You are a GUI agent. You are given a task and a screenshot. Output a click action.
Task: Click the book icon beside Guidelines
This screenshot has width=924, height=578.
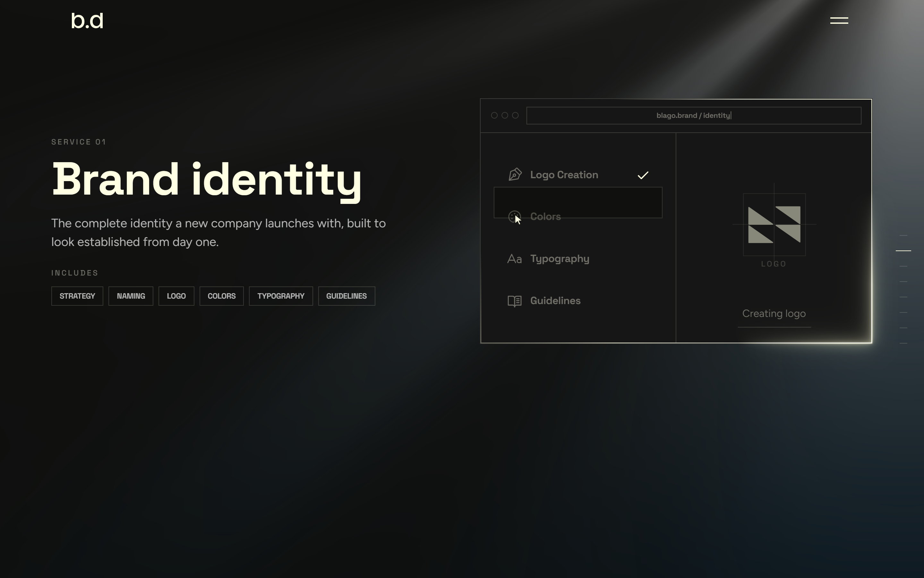tap(514, 301)
